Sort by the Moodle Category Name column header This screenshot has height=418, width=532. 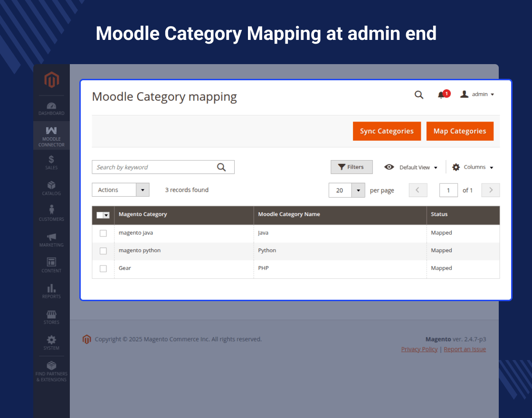[340, 215]
